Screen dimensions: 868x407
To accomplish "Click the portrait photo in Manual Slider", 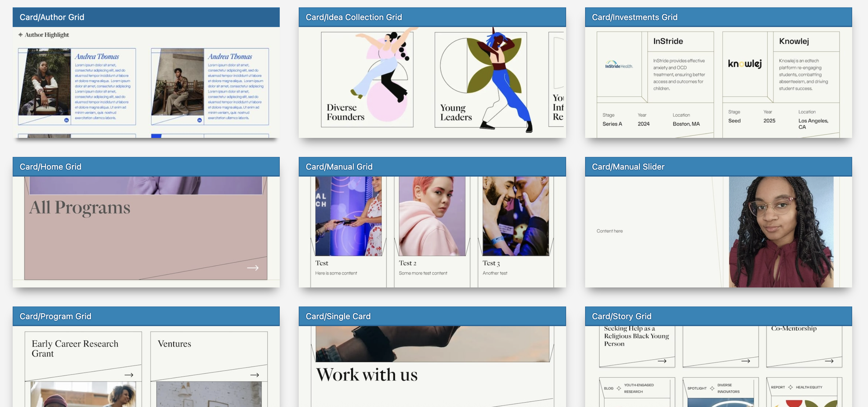I will coord(781,232).
